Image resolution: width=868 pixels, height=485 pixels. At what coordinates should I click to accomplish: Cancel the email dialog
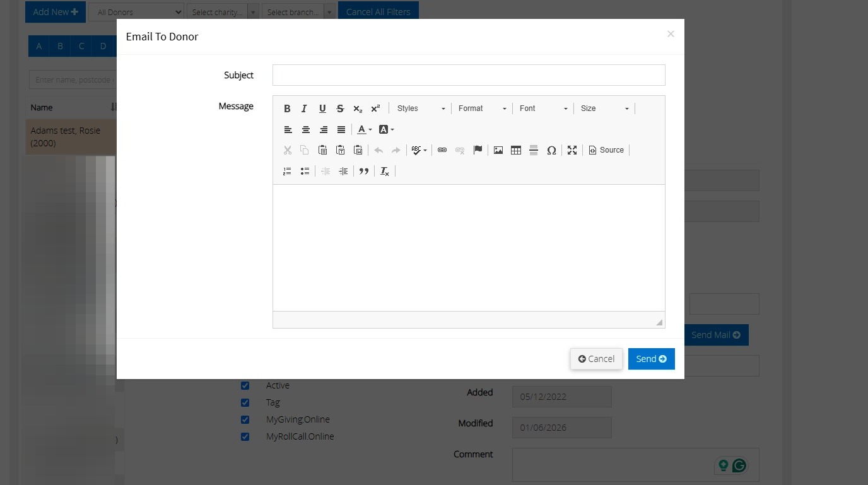(596, 359)
